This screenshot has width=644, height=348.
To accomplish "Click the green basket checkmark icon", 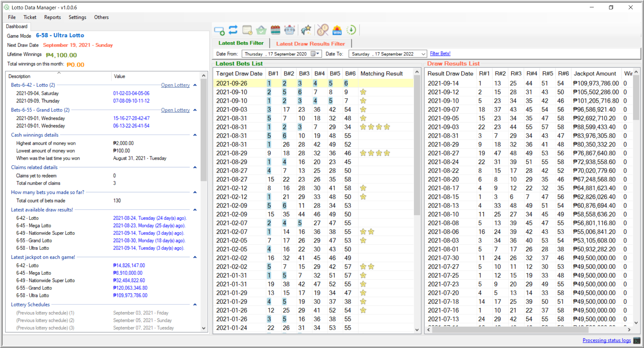I will (x=261, y=30).
